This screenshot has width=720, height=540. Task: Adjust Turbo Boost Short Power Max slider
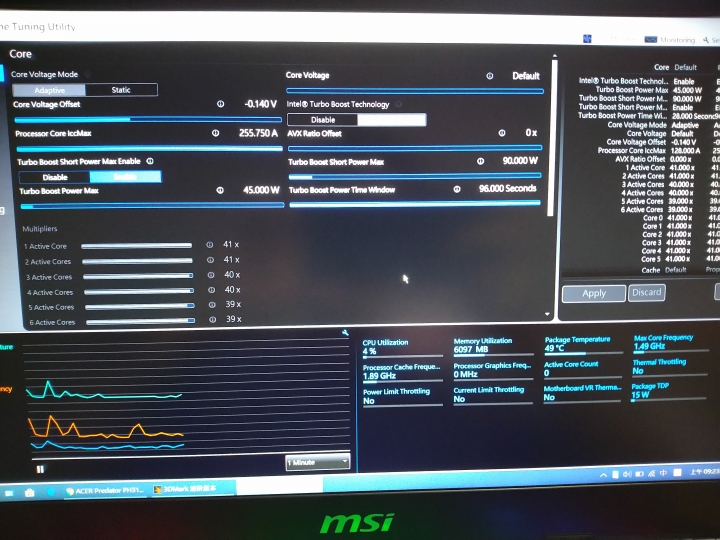pyautogui.click(x=415, y=176)
